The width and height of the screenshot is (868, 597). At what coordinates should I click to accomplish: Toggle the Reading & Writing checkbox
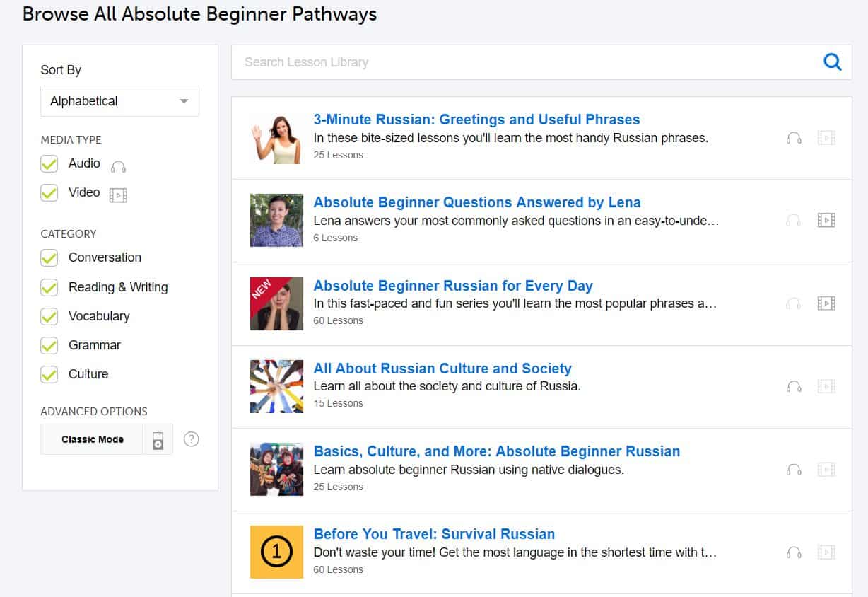49,287
